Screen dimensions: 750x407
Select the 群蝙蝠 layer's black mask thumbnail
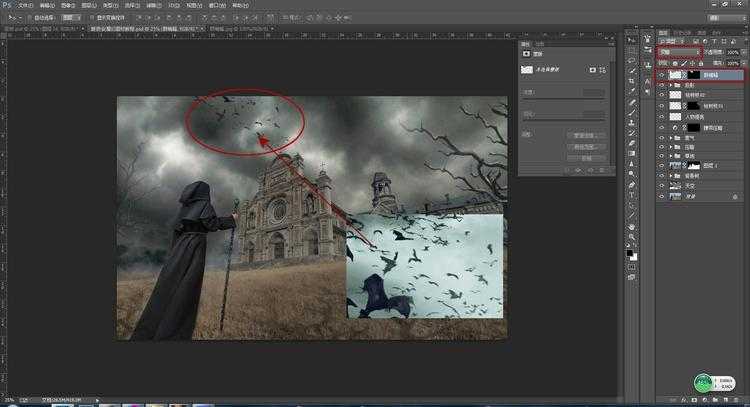pyautogui.click(x=693, y=75)
